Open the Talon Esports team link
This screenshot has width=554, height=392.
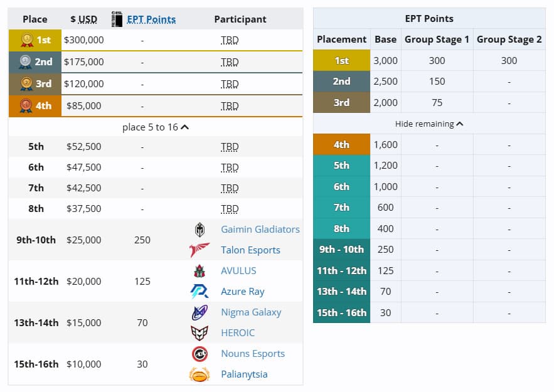tap(250, 250)
